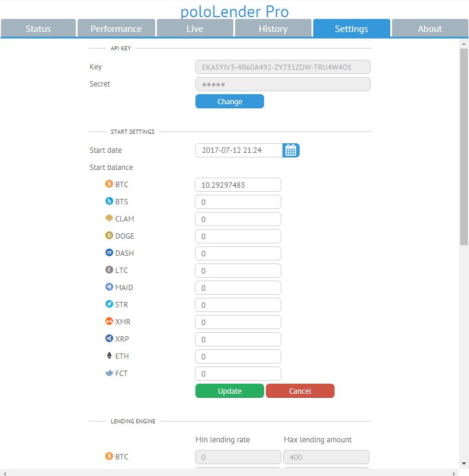
Task: Click the horizontal scroll right arrow
Action: click(454, 473)
